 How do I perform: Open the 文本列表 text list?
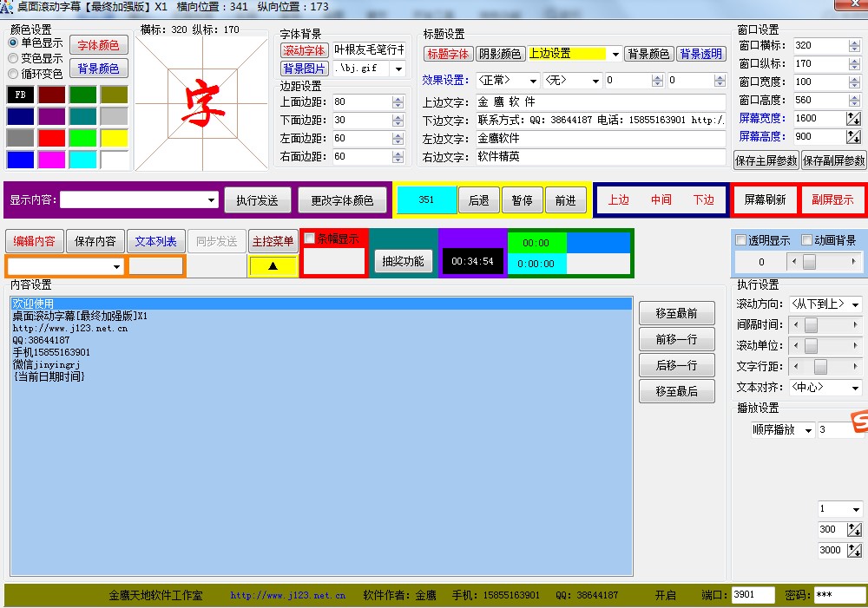coord(156,241)
